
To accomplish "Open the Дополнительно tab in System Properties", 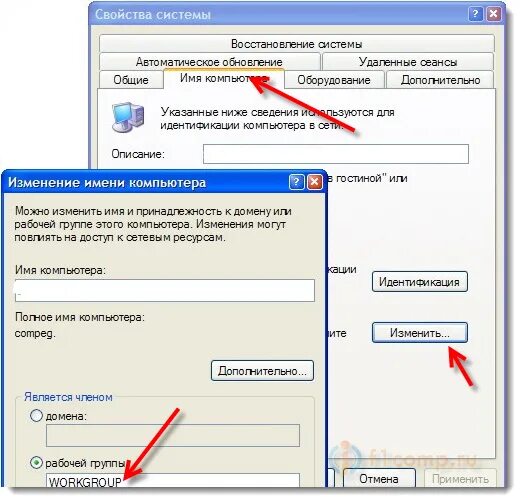I will [440, 80].
